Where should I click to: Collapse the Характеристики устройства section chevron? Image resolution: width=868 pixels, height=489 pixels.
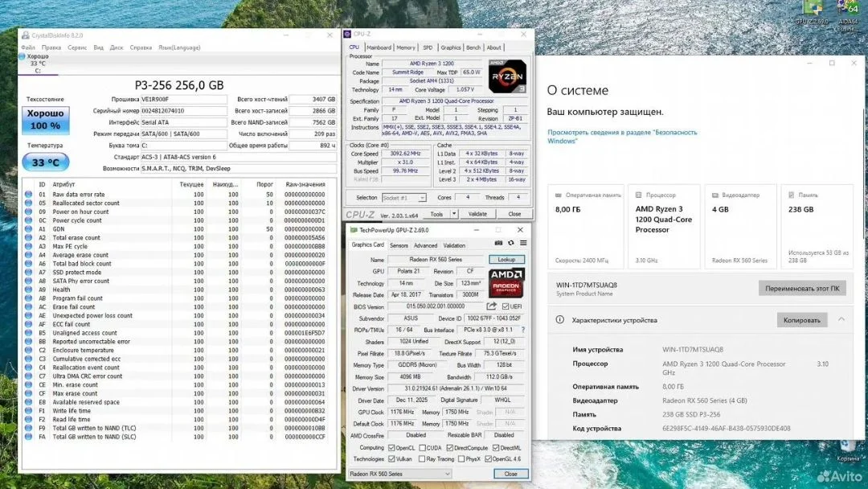(x=841, y=319)
